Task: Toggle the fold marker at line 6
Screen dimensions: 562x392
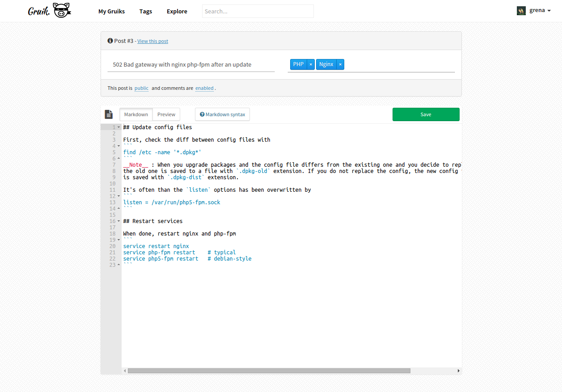Action: pyautogui.click(x=118, y=158)
